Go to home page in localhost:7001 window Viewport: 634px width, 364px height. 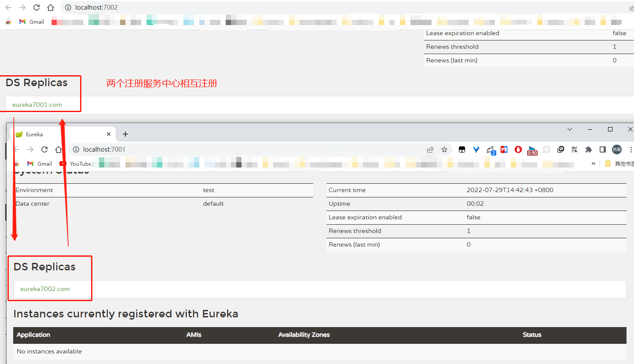(59, 149)
